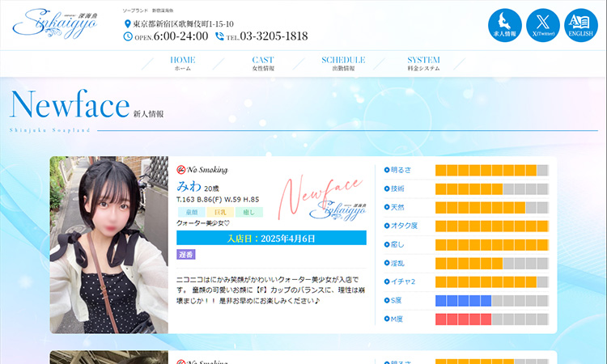This screenshot has width=607, height=364.
Task: Click the Newface 新人情報 heading
Action: click(87, 104)
